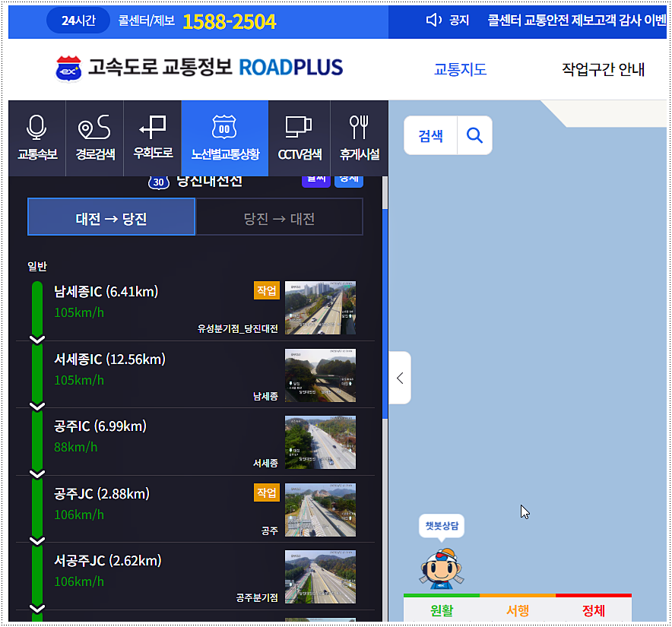Click the magnifier icon beside 검색
Image resolution: width=672 pixels, height=627 pixels.
(x=474, y=134)
